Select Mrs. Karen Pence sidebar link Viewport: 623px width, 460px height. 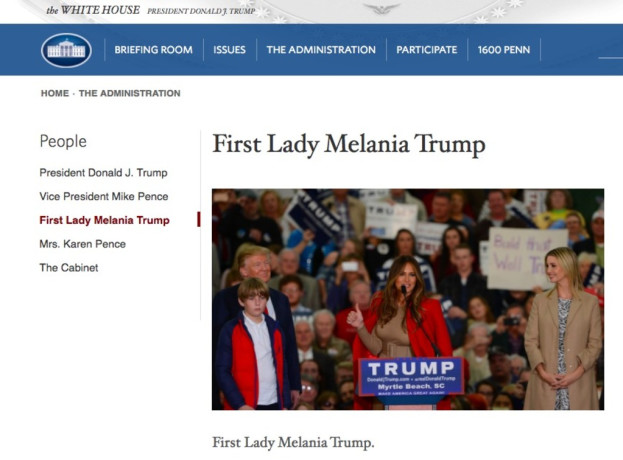(x=83, y=244)
